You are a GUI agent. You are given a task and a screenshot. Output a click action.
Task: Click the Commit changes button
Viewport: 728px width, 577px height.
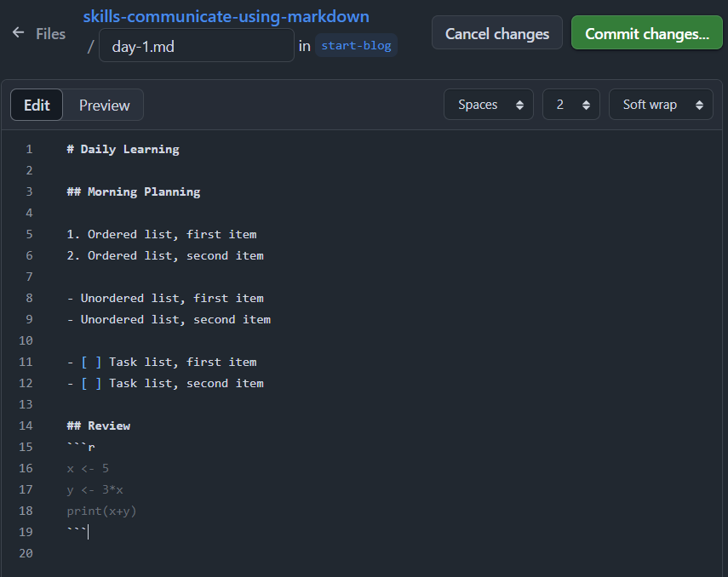pyautogui.click(x=647, y=33)
